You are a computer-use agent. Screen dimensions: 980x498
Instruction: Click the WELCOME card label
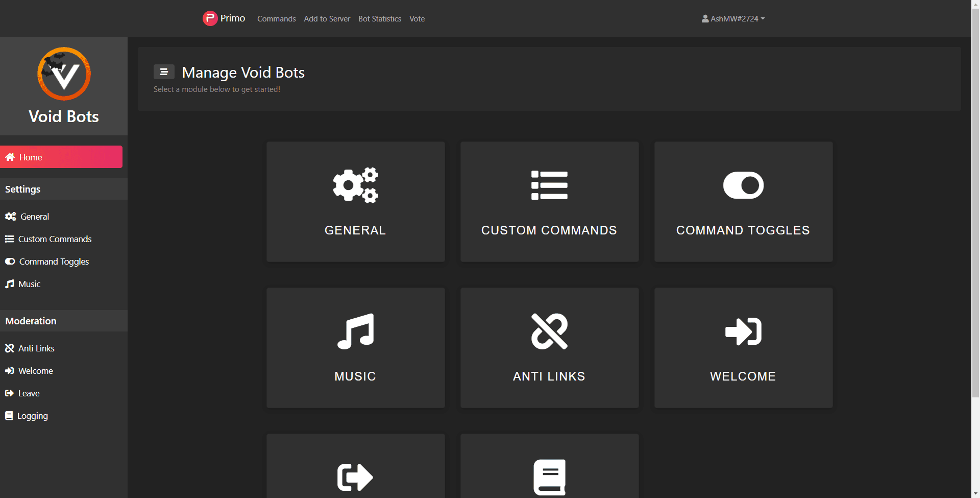(743, 376)
